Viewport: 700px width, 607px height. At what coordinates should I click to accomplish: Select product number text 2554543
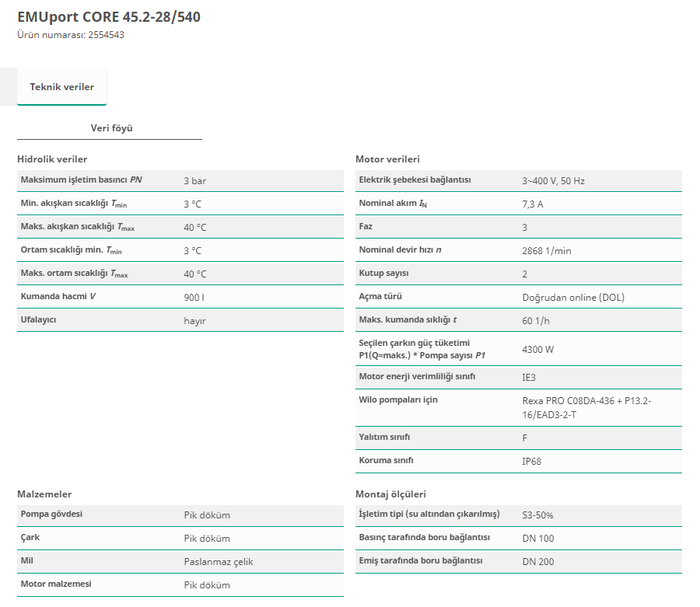106,35
